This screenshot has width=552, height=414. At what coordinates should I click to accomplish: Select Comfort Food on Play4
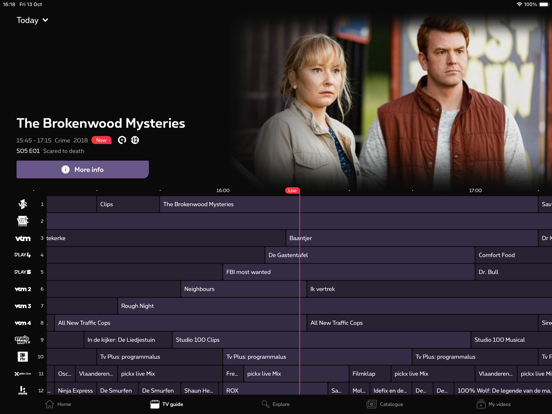coord(514,255)
